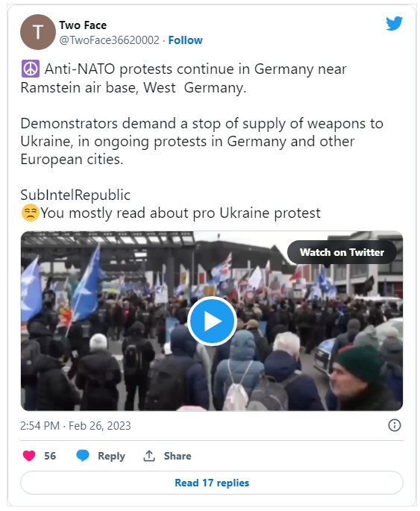The height and width of the screenshot is (511, 420).
Task: Click the SubIntelRepublic text in the tweet
Action: (x=75, y=195)
